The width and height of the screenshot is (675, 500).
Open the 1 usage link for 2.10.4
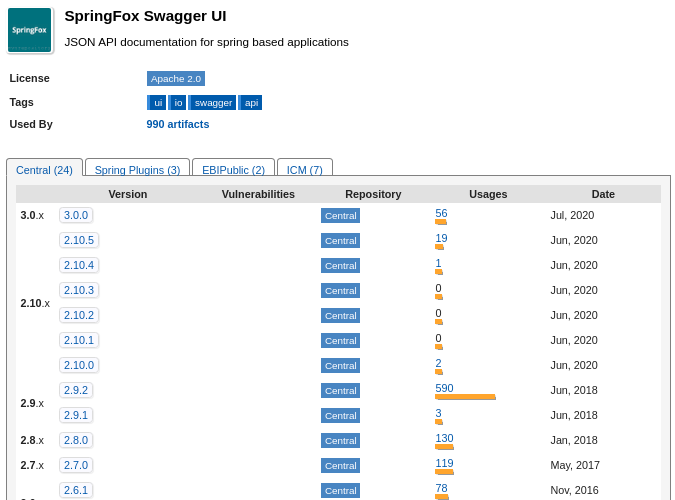[x=438, y=263]
